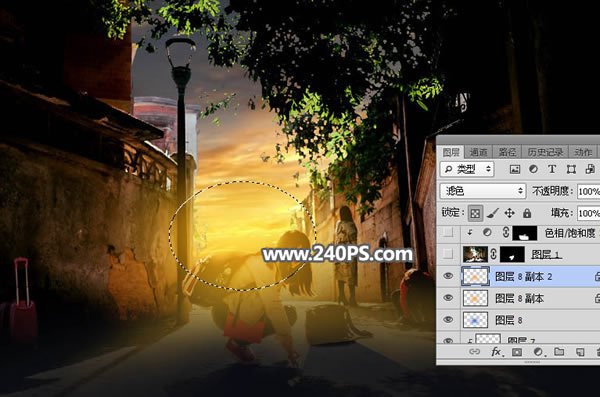Switch to the 通道 tab
600x397 pixels.
tap(478, 152)
